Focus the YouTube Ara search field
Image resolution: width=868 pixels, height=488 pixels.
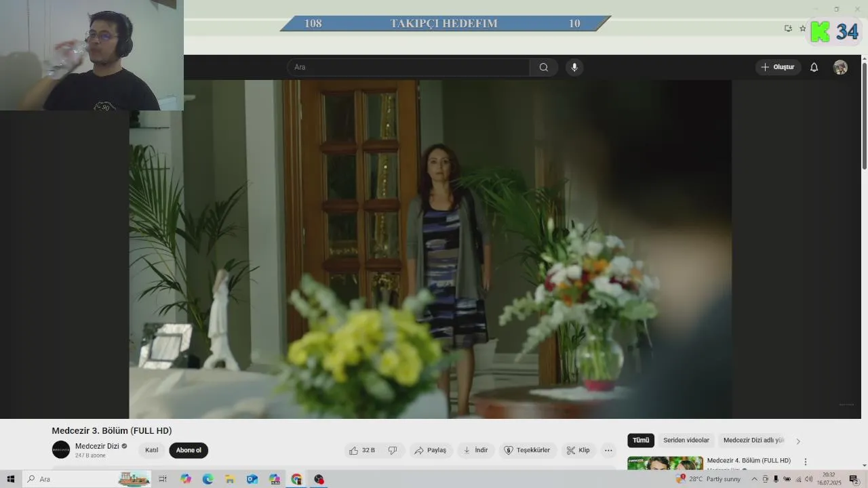pos(408,67)
